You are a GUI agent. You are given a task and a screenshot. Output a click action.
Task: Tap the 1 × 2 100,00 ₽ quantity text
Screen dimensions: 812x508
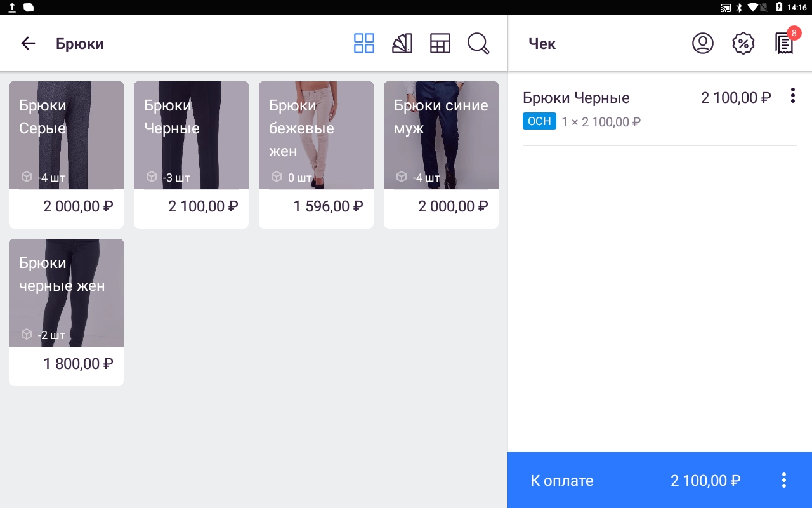(x=601, y=122)
